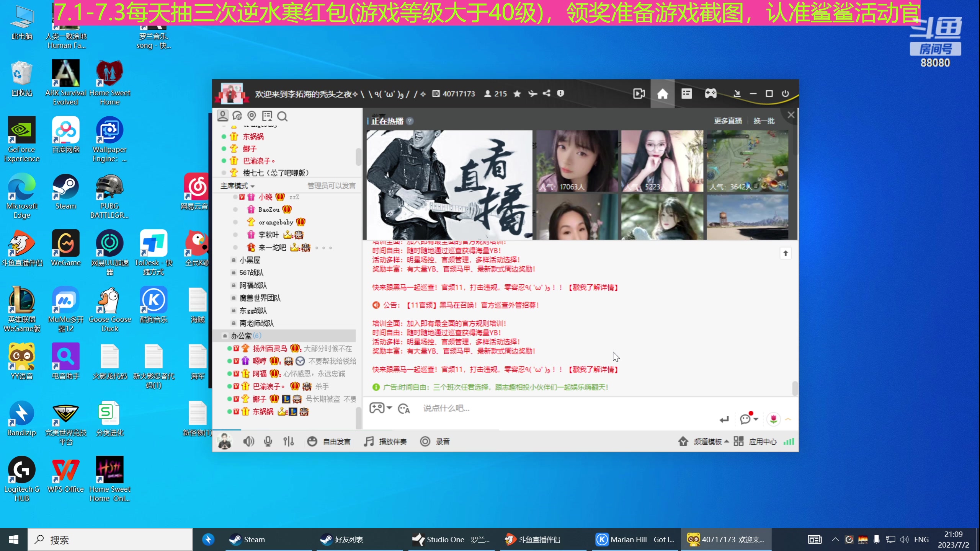Click the game controller icon in title bar
980x551 pixels.
710,94
